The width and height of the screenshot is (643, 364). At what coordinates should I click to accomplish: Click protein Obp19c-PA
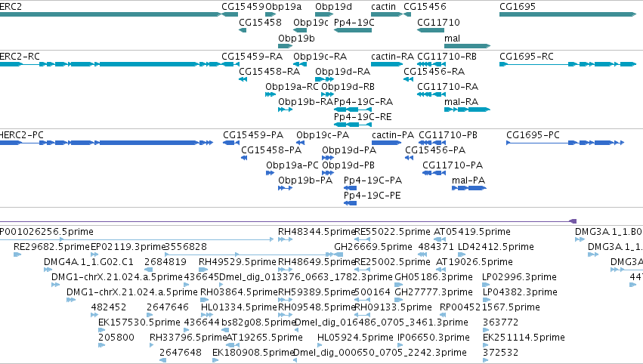click(323, 135)
